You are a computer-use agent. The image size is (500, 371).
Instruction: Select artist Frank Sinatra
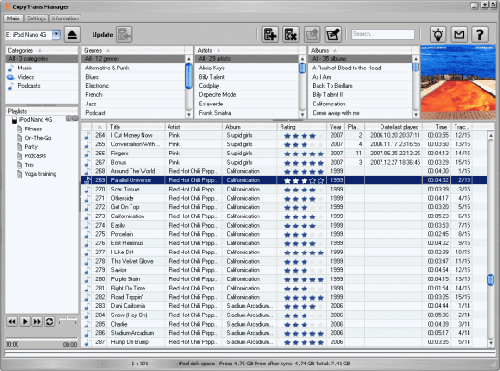[247, 113]
